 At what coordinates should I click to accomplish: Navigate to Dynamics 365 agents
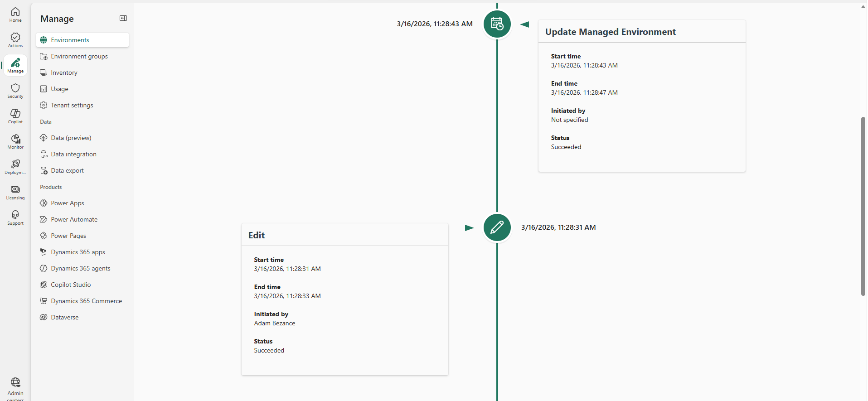point(82,268)
